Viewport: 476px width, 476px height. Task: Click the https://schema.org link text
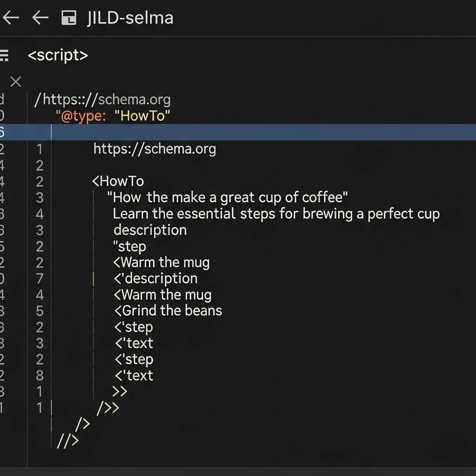154,149
